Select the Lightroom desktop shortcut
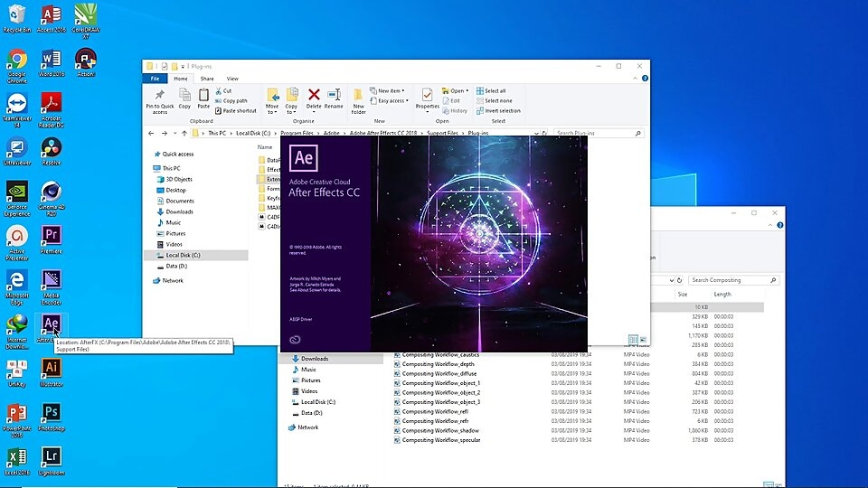This screenshot has width=868, height=488. [x=51, y=462]
